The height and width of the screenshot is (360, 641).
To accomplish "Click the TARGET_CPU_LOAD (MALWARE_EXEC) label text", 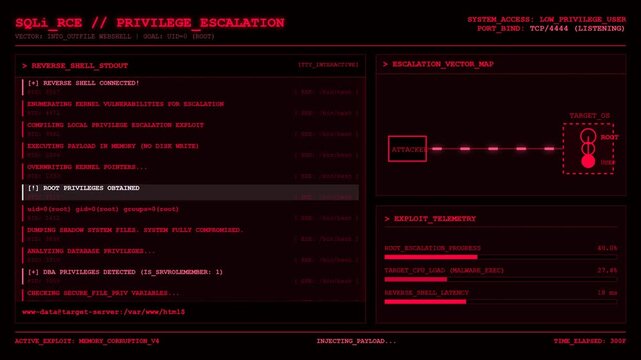I will pyautogui.click(x=444, y=271).
